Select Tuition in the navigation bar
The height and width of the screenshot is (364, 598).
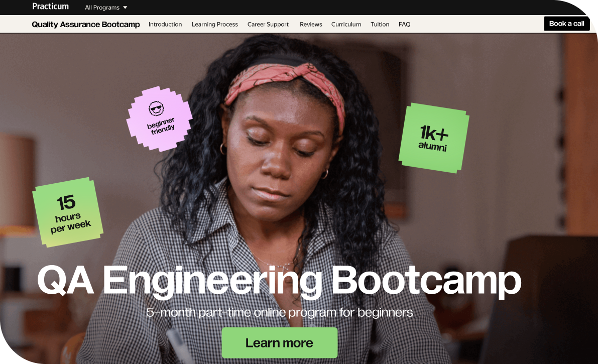(x=380, y=24)
